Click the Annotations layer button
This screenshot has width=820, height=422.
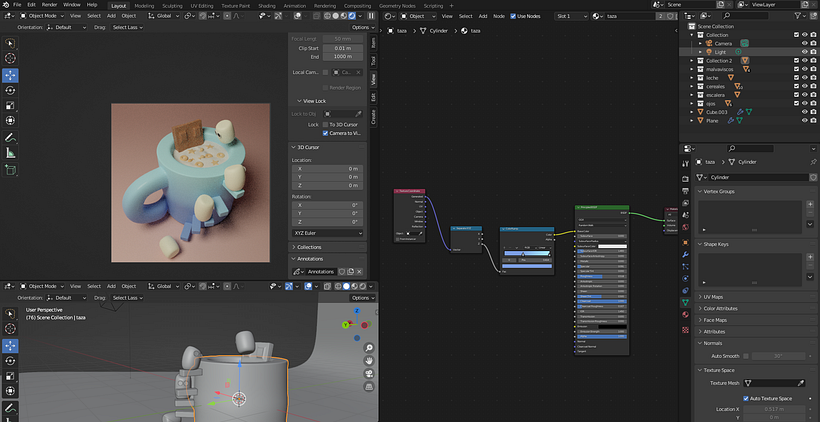321,271
